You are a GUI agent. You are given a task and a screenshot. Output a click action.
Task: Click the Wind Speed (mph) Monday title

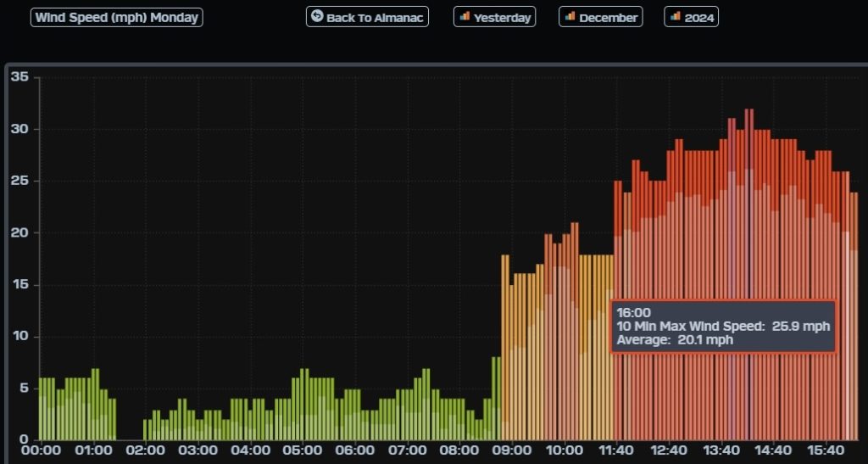click(x=117, y=17)
